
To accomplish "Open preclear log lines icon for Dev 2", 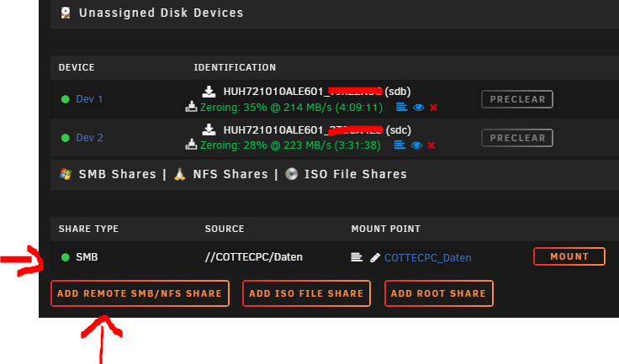I will pos(399,145).
